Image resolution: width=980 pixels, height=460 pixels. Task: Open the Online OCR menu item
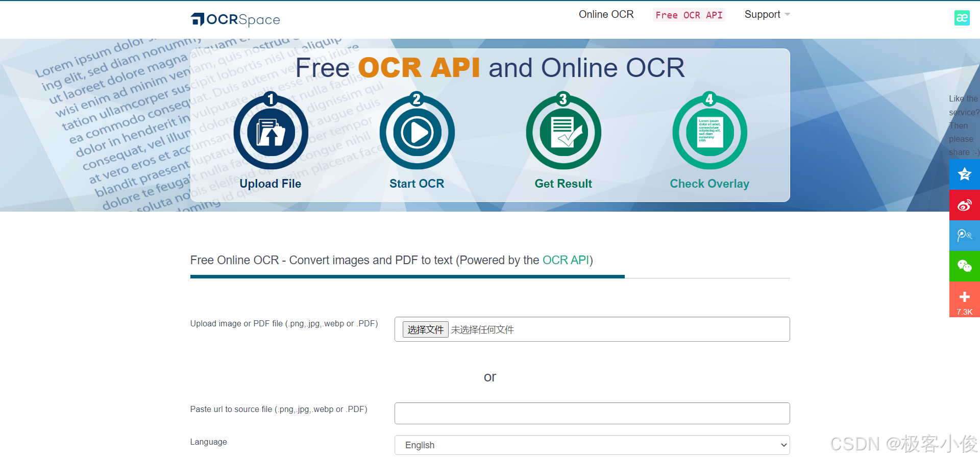606,14
